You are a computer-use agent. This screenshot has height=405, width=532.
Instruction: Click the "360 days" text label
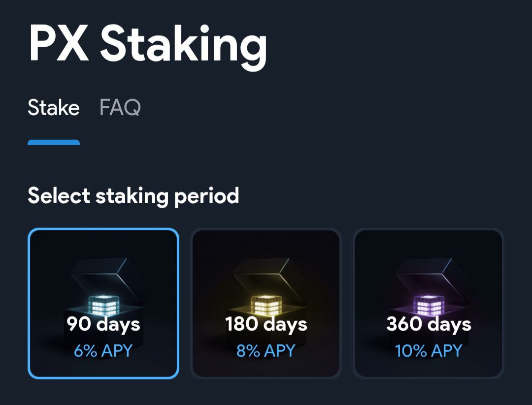tap(429, 324)
